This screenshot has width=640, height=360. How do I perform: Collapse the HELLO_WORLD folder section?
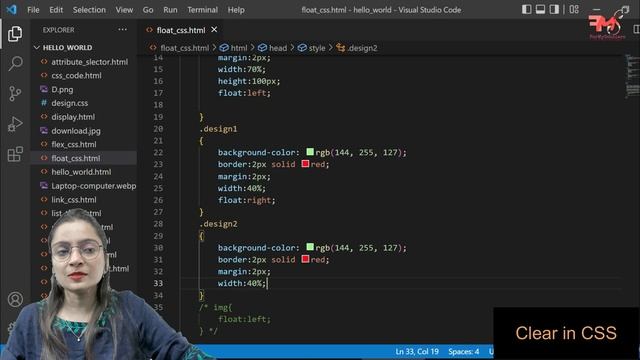(67, 48)
